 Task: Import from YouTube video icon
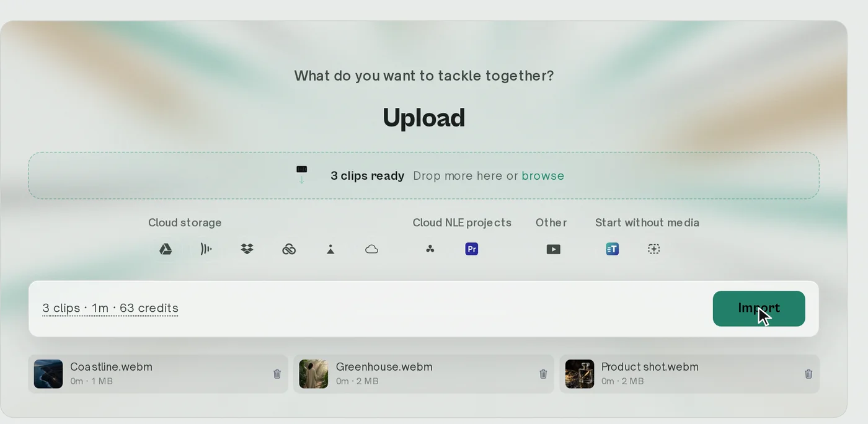pos(554,249)
